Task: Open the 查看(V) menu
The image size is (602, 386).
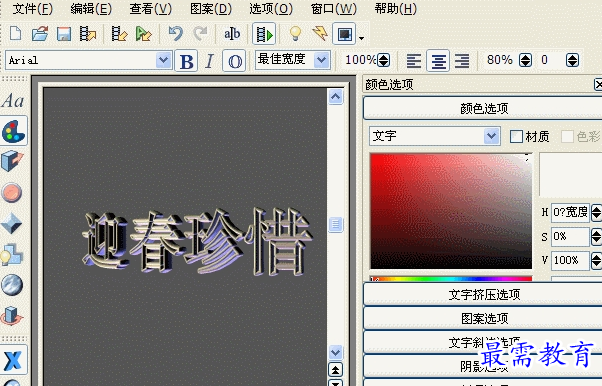Action: (x=150, y=8)
